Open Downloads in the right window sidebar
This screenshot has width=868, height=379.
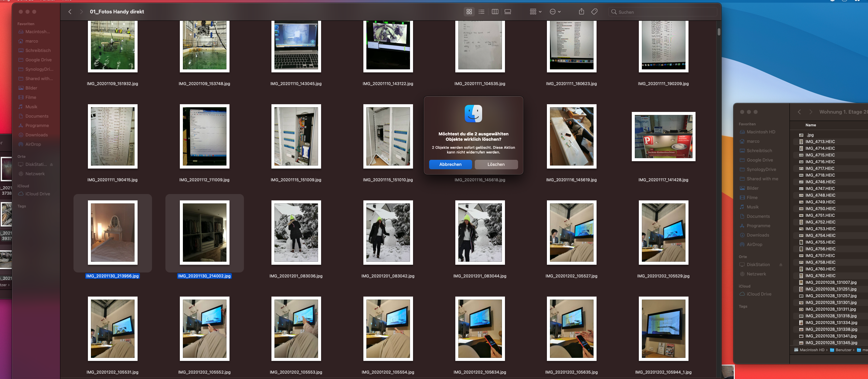point(758,235)
